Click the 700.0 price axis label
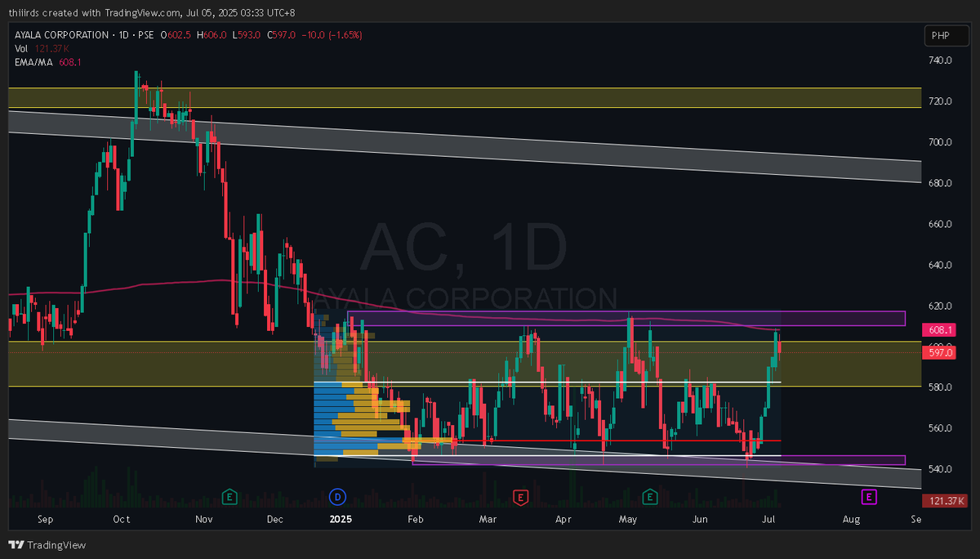Image resolution: width=980 pixels, height=559 pixels. 941,142
